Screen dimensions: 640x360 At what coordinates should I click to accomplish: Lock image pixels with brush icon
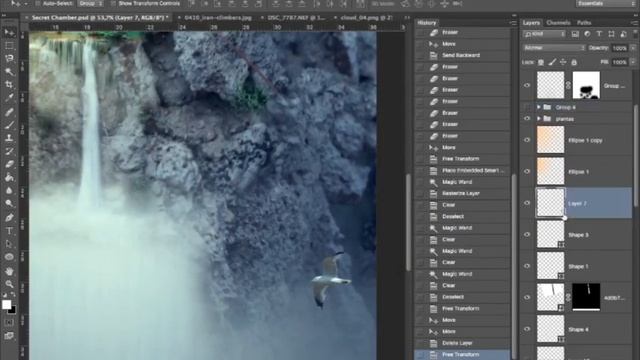tap(552, 62)
